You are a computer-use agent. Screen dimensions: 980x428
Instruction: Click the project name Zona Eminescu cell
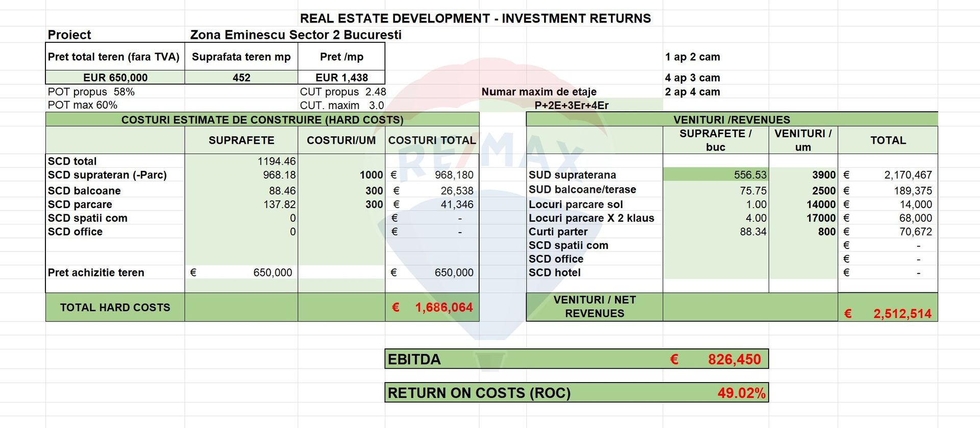pyautogui.click(x=296, y=35)
